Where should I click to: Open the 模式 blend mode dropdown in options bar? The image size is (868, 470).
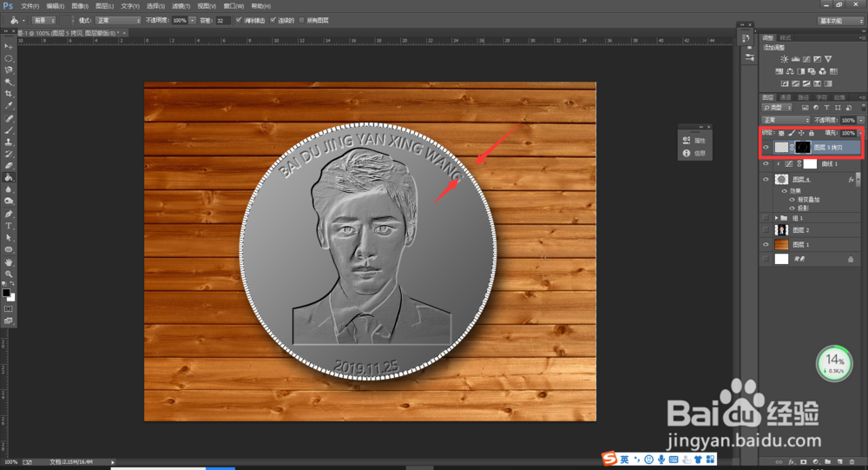(x=118, y=21)
